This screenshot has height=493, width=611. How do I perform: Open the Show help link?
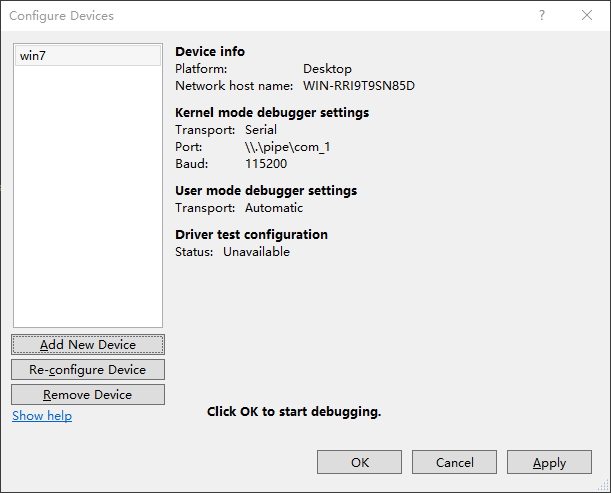tap(42, 415)
